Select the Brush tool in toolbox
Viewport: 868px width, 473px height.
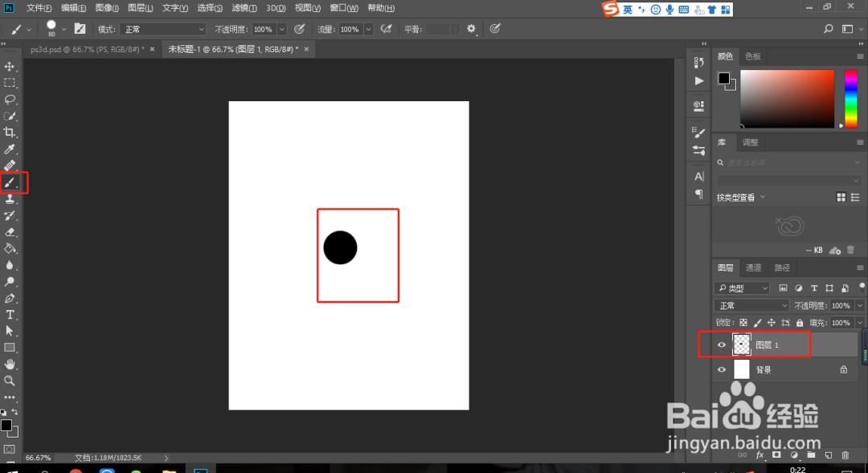10,182
